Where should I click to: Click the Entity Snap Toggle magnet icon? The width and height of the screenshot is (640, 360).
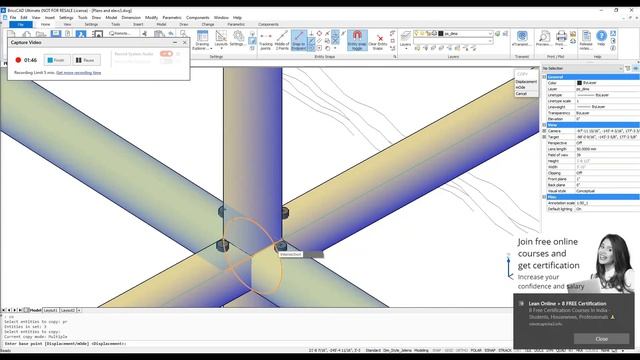357,40
